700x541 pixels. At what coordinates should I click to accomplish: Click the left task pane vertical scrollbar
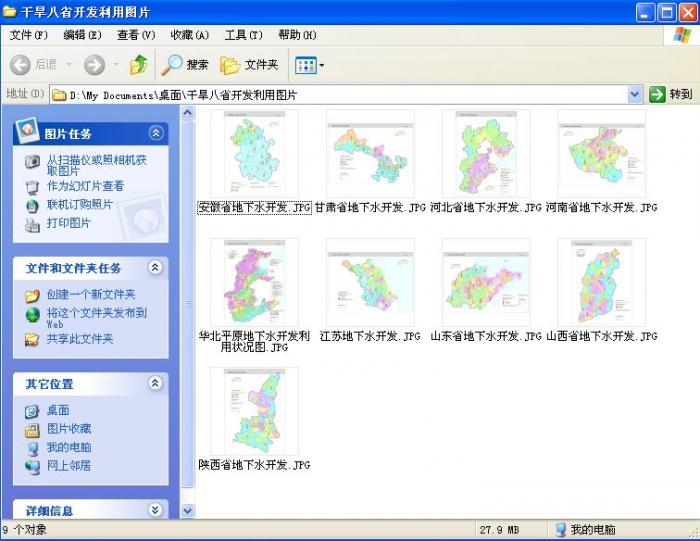tap(187, 300)
